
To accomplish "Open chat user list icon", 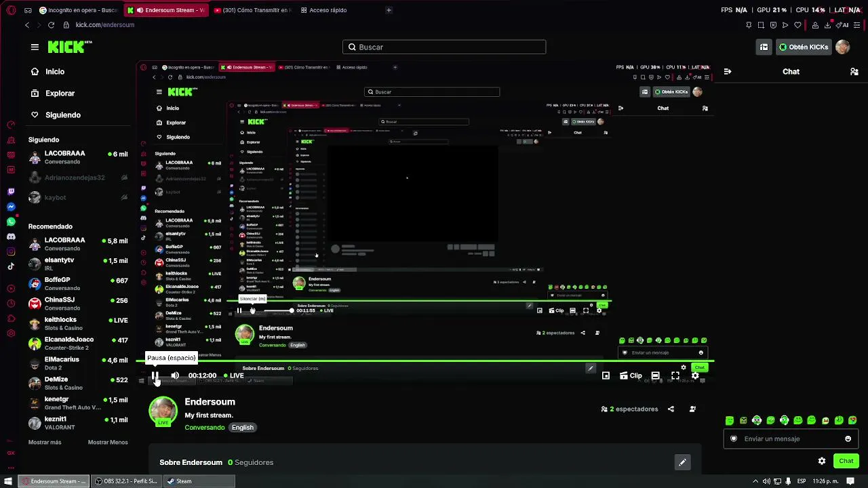I will 854,71.
